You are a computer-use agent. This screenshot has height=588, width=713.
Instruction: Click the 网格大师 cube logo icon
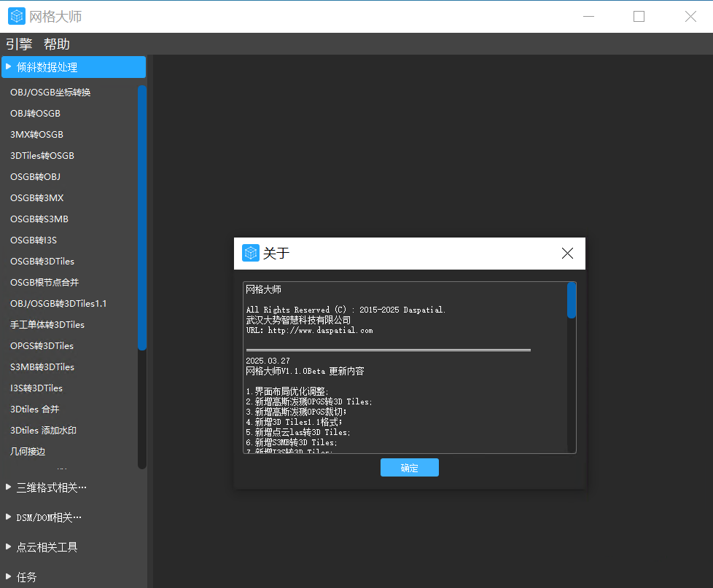(16, 15)
